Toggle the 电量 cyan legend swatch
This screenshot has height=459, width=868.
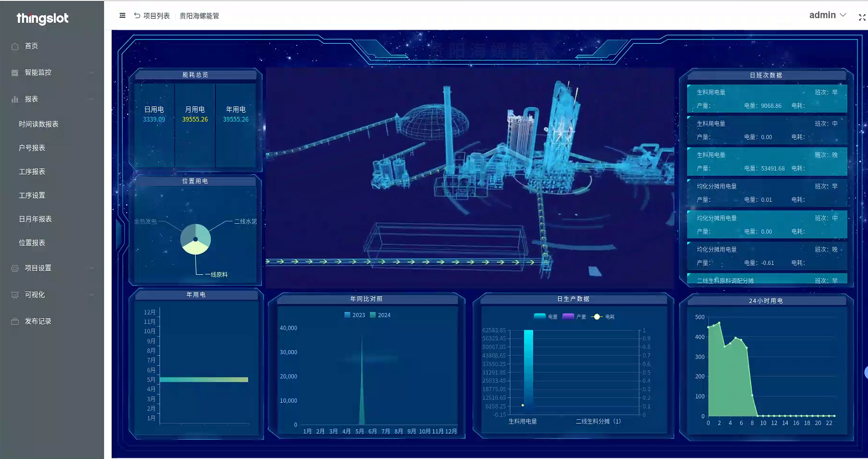pos(540,316)
